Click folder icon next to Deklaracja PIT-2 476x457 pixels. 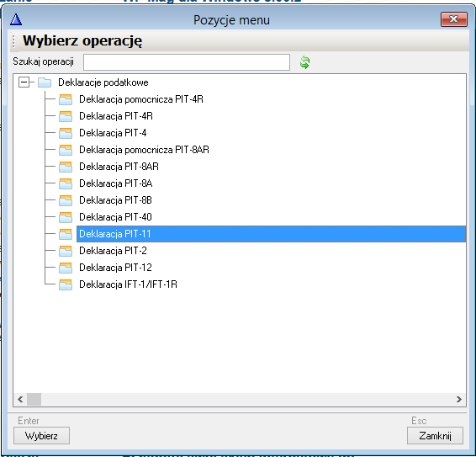[66, 251]
